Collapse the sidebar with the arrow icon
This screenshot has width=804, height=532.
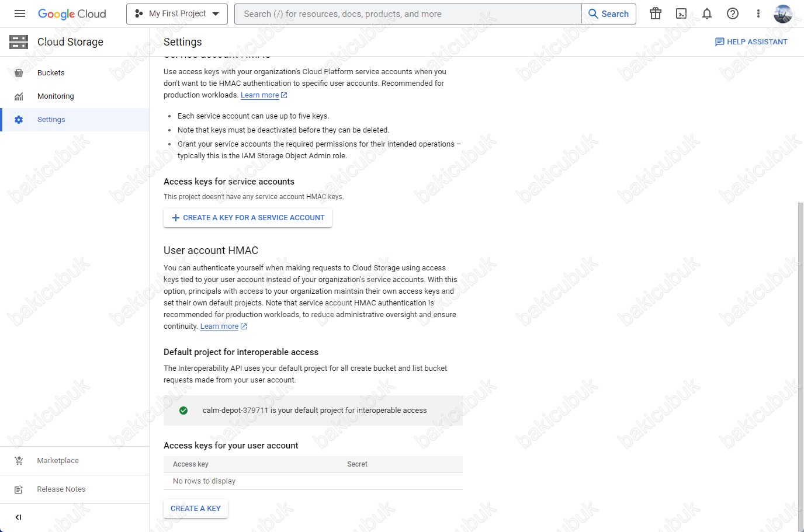19,517
